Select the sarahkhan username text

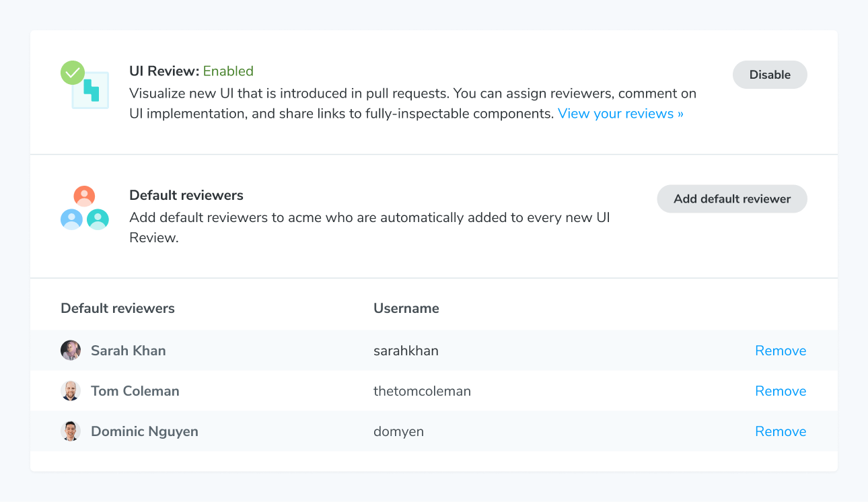pos(406,350)
